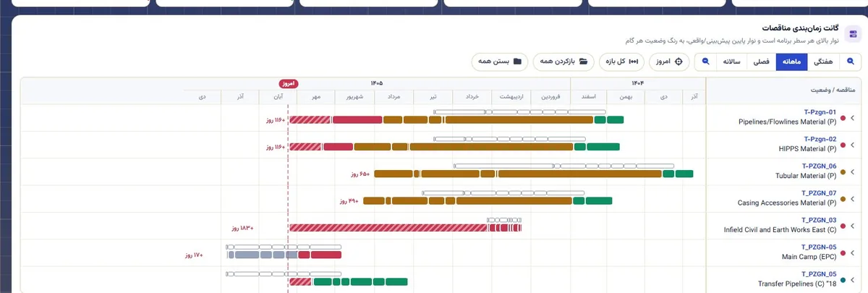Click the '+183 روز' delay label

click(x=242, y=228)
